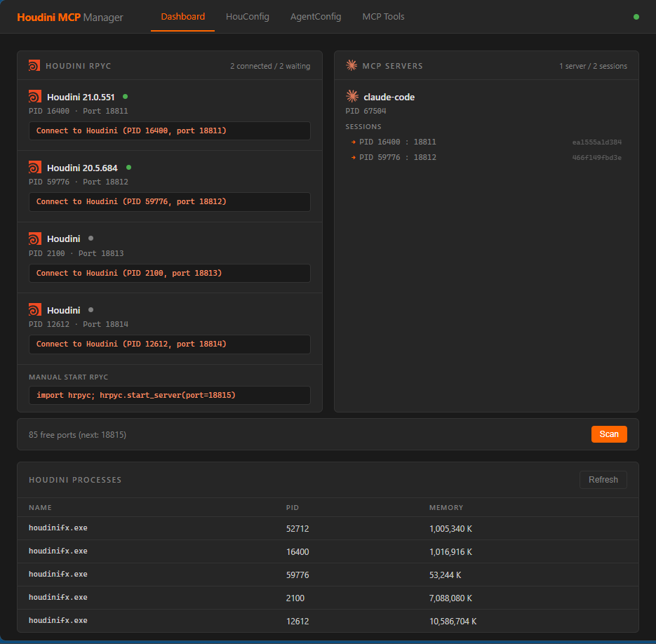Click the arrow icon for session PID 16400
Image resolution: width=656 pixels, height=644 pixels.
point(354,142)
